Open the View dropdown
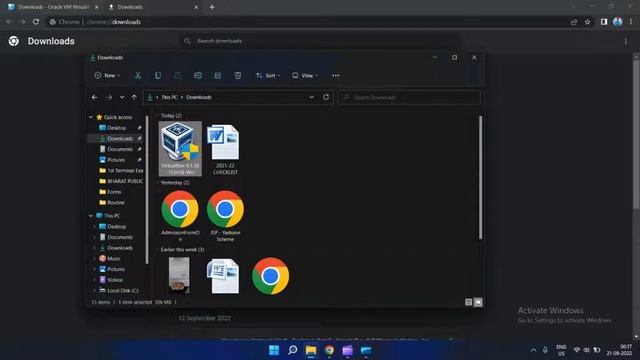The image size is (640, 360). [x=304, y=76]
